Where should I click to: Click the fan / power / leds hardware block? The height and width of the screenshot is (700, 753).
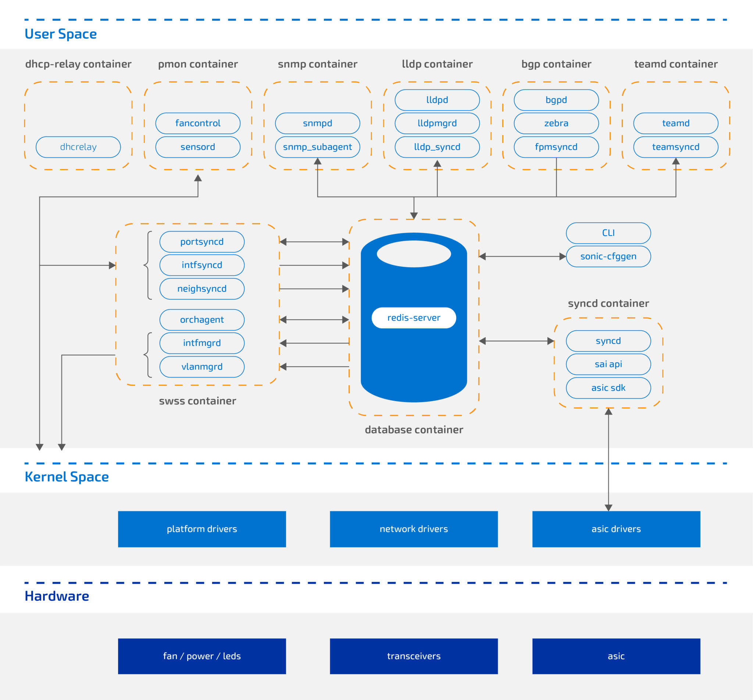pos(202,656)
